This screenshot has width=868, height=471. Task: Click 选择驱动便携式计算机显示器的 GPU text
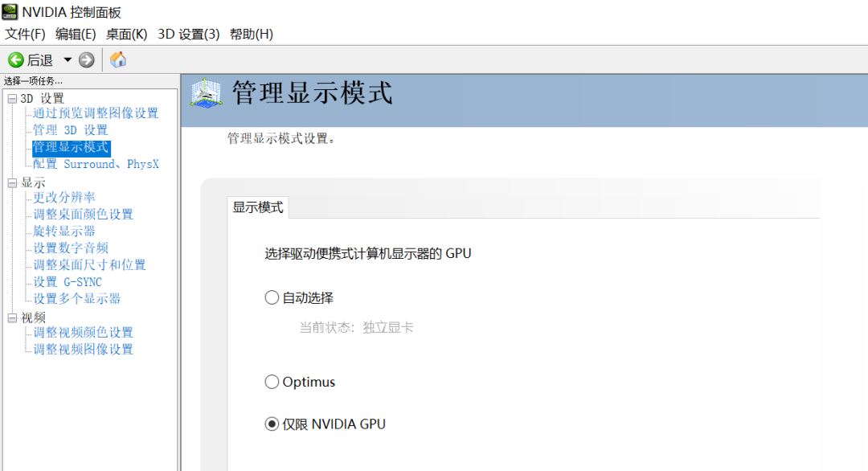pos(368,253)
